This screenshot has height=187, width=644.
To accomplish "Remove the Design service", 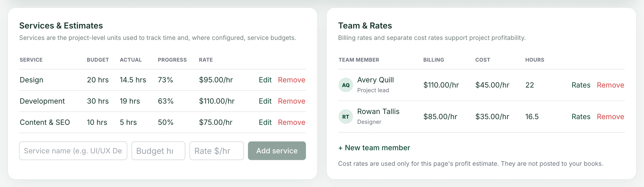I will pos(291,80).
